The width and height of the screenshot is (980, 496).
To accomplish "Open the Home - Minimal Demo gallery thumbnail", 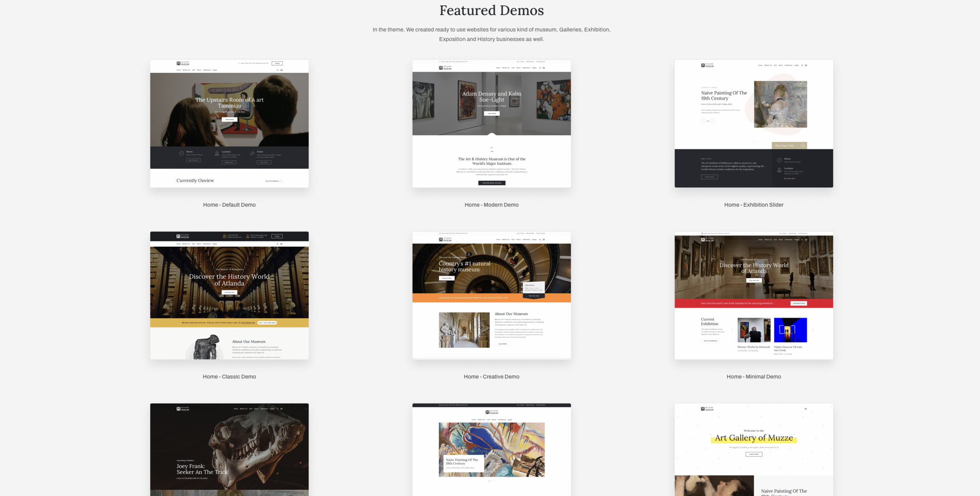I will pyautogui.click(x=754, y=295).
